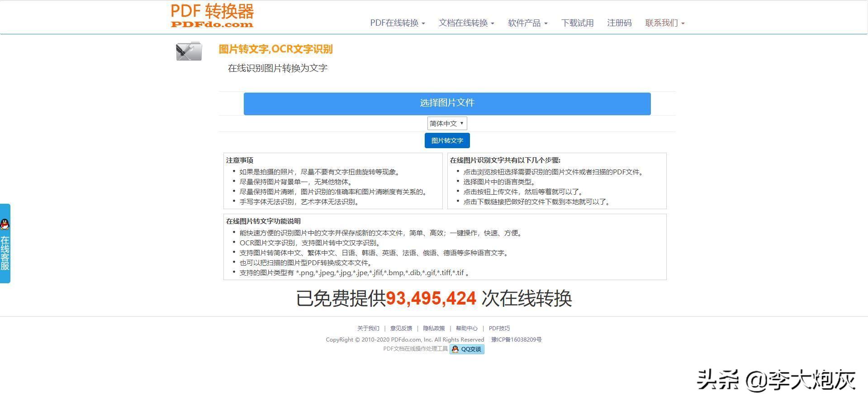The width and height of the screenshot is (868, 403).
Task: Open the 意见反馈 footer link
Action: click(401, 328)
